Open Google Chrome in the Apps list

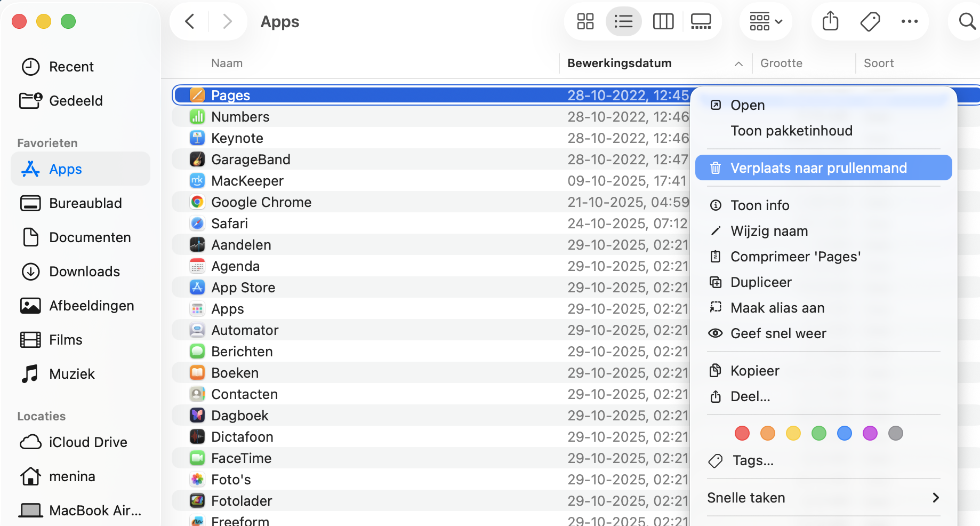[261, 202]
